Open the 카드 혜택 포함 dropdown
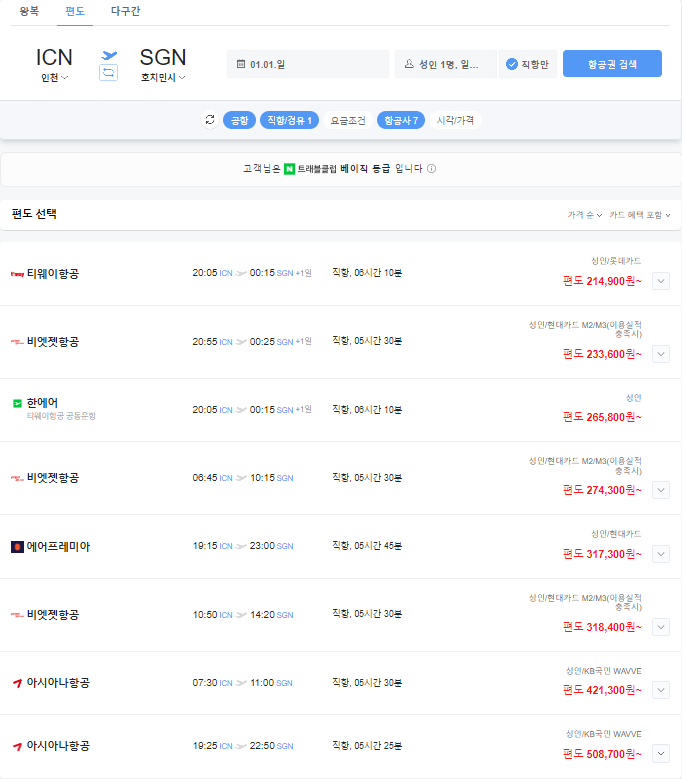Viewport: 682px width, 779px height. click(640, 215)
